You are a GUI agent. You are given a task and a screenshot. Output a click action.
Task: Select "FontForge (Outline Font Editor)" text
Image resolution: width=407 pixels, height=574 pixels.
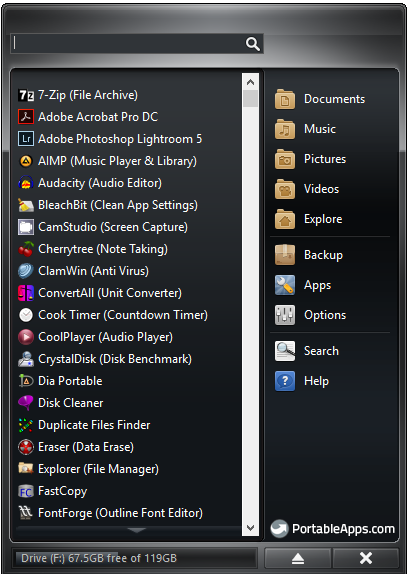[x=120, y=513]
